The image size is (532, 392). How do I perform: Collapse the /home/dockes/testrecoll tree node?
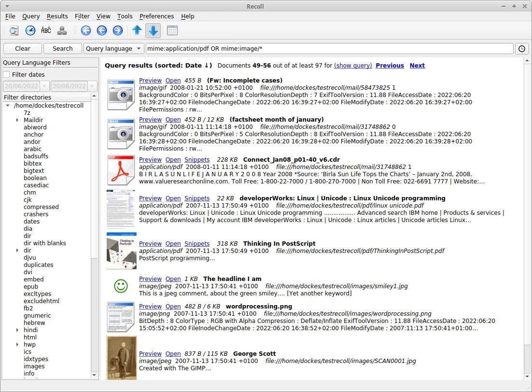pos(8,105)
